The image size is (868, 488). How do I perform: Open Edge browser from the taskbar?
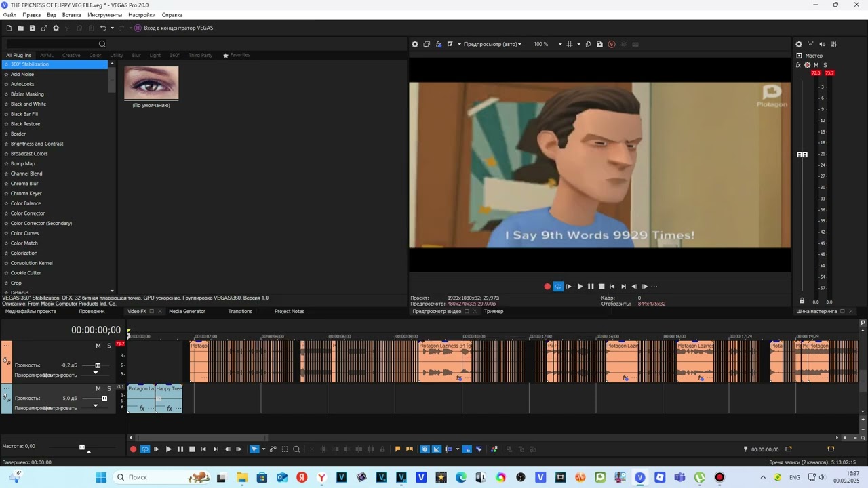[461, 477]
